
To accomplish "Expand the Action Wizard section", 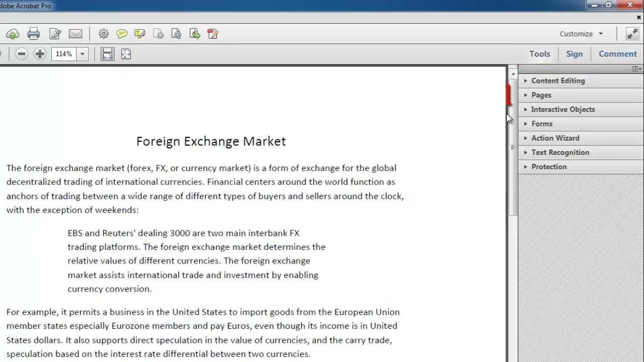I will coord(581,138).
